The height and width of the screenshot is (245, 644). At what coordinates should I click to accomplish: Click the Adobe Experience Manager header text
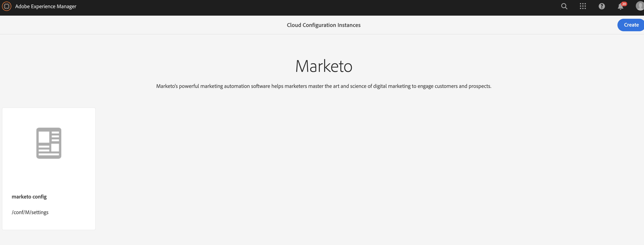tap(46, 6)
